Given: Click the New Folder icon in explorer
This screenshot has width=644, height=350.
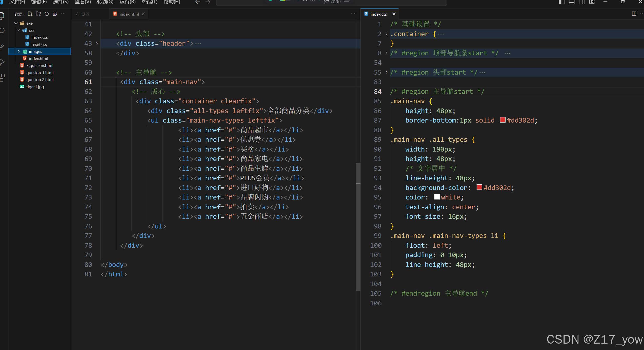Looking at the screenshot, I should tap(38, 14).
